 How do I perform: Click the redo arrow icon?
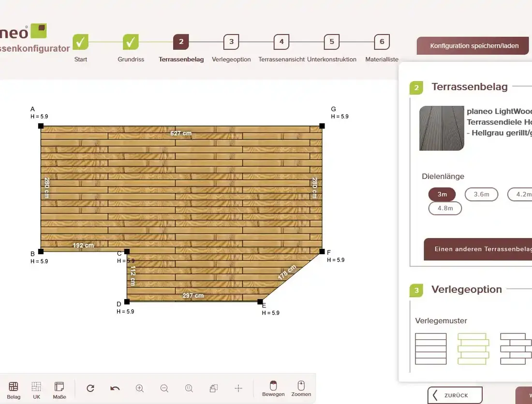point(90,388)
